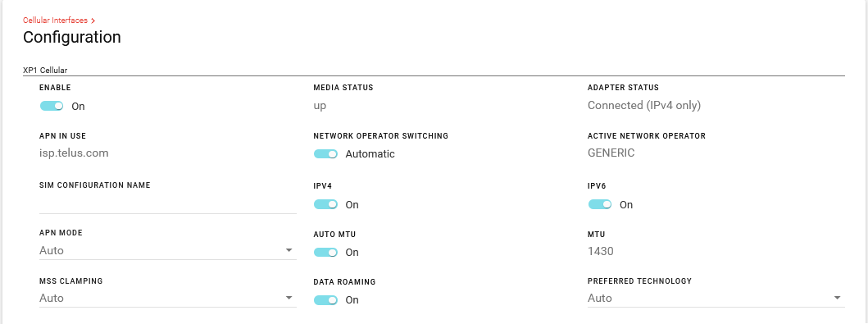Disable Data Roaming switch
This screenshot has width=868, height=324.
(x=325, y=299)
